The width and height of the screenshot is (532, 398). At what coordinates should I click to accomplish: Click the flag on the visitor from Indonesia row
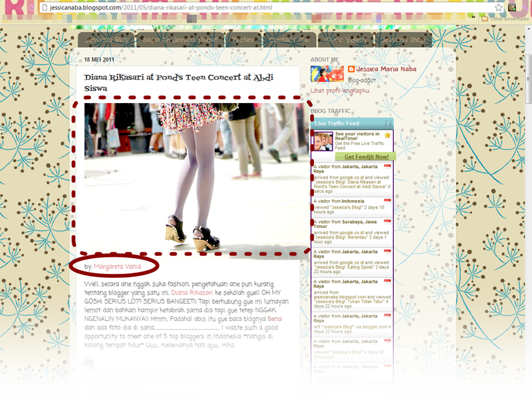tap(387, 201)
